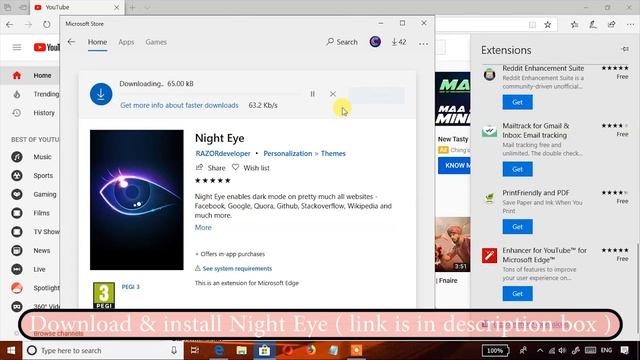
Task: Open Edge Settings and more menu
Action: [x=630, y=25]
